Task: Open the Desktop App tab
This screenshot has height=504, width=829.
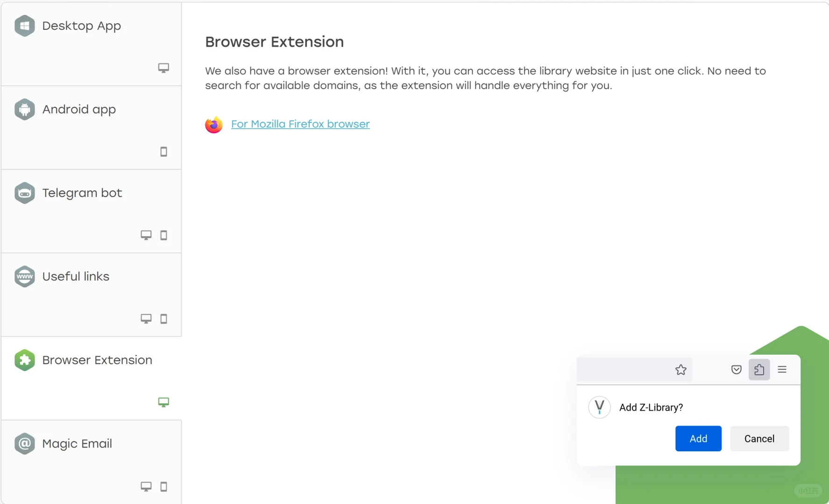Action: coord(91,44)
